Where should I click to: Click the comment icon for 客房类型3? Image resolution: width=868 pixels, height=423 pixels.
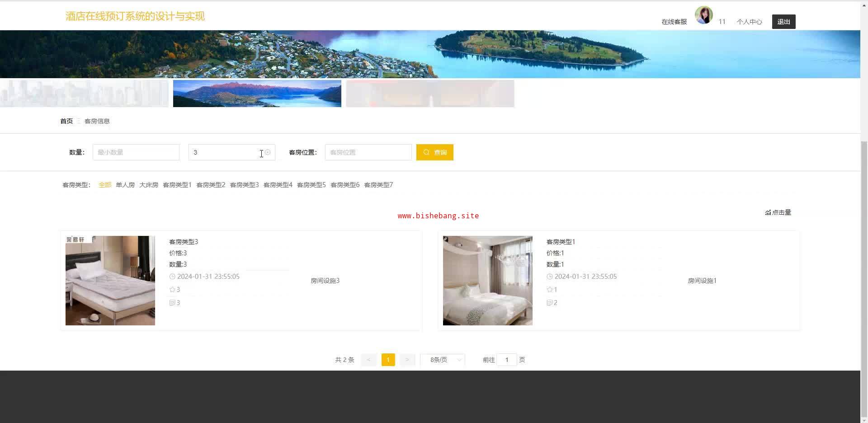click(172, 303)
